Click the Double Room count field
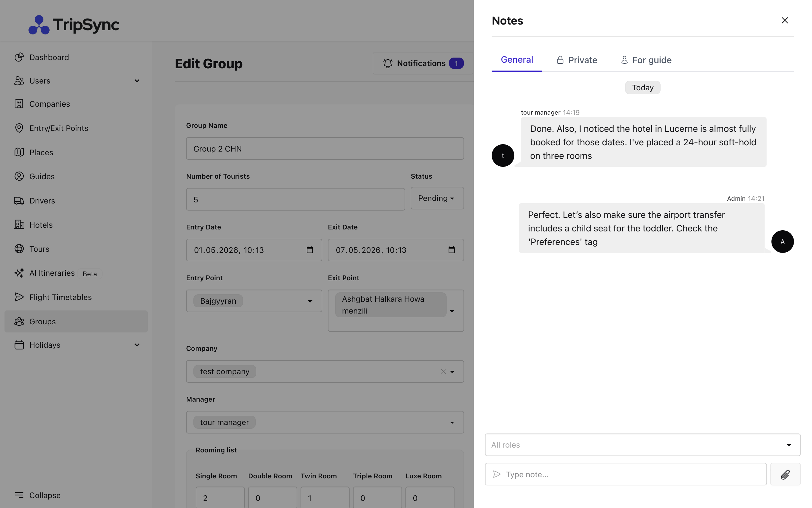This screenshot has width=812, height=508. coord(272,498)
